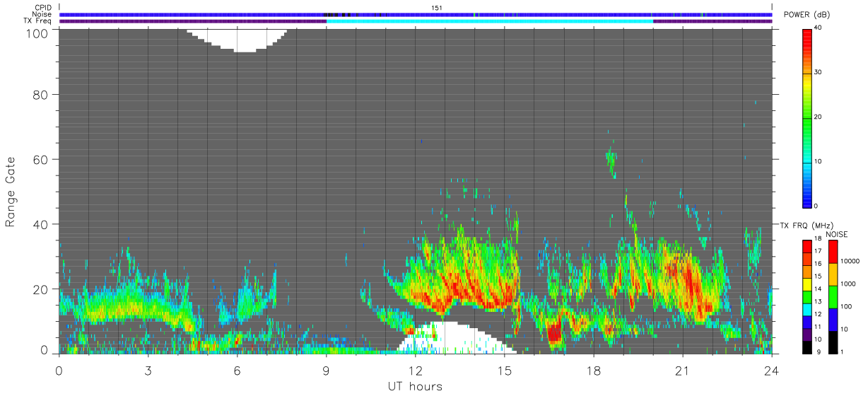The width and height of the screenshot is (868, 401).
Task: Click the CPID label at top left
Action: coord(43,8)
